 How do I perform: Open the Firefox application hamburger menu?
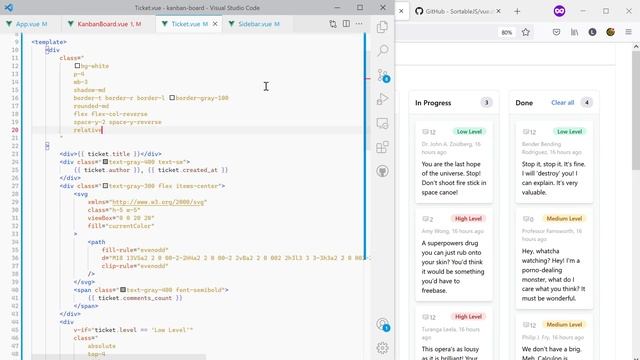[629, 32]
